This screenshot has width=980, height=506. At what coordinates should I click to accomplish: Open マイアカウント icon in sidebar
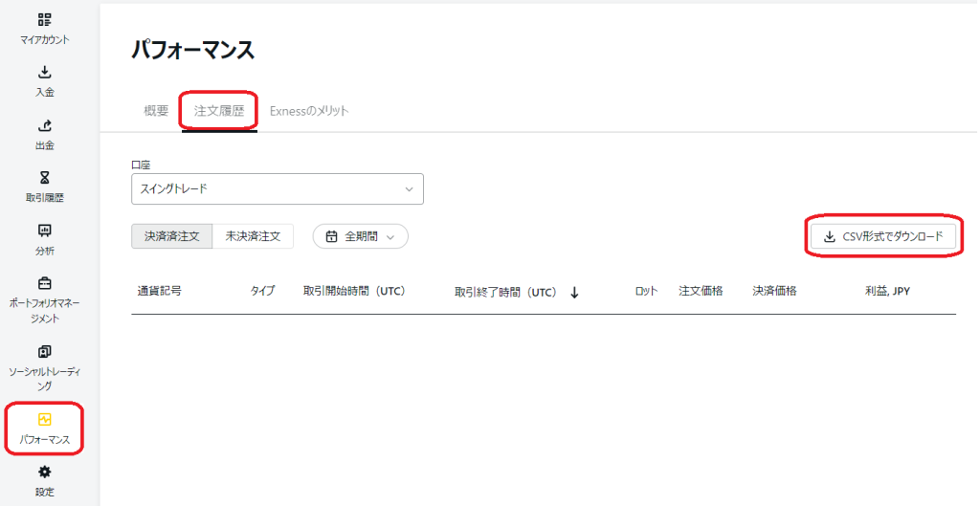(x=45, y=20)
